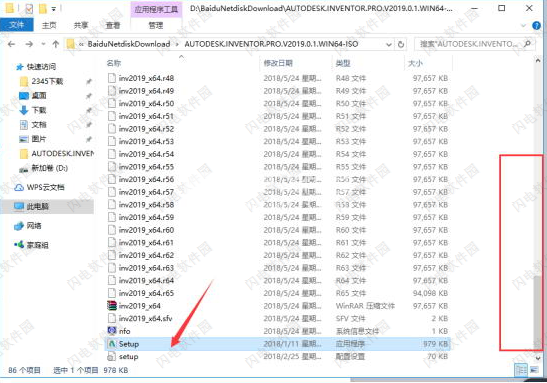
Task: Open the Help question mark icon
Action: (536, 25)
